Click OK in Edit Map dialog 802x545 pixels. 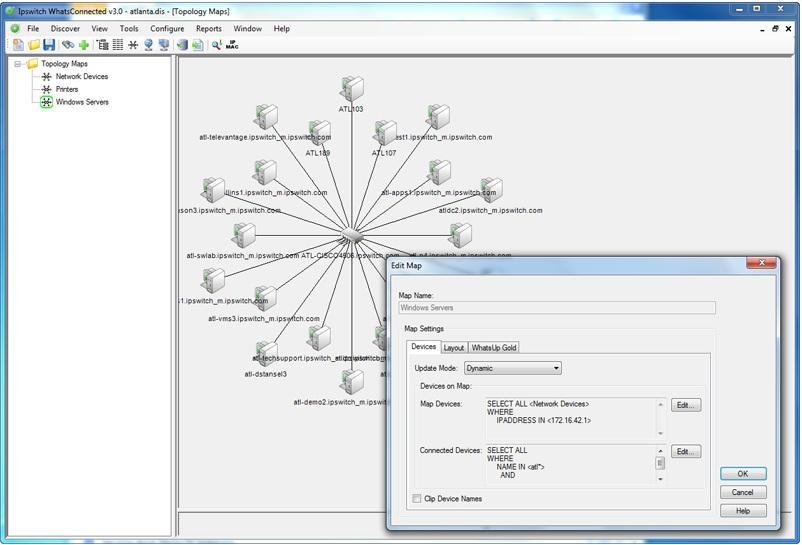click(743, 474)
